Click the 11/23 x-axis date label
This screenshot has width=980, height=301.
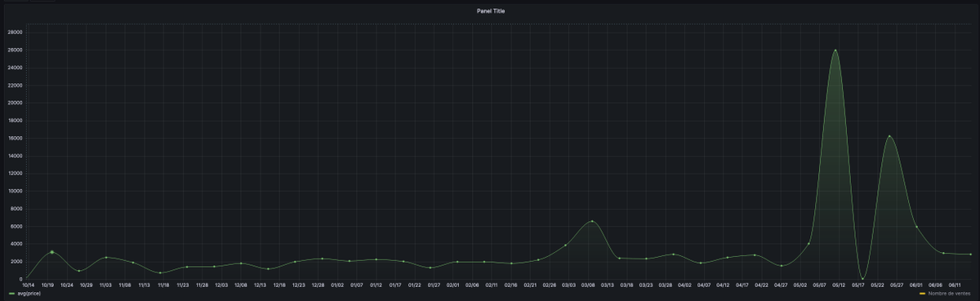(x=183, y=286)
